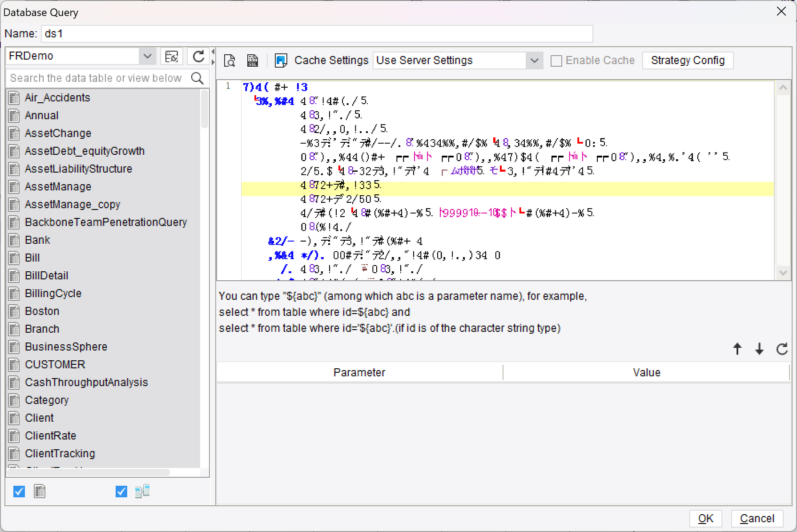This screenshot has width=797, height=532.
Task: Click the Parameter column header
Action: tap(359, 372)
